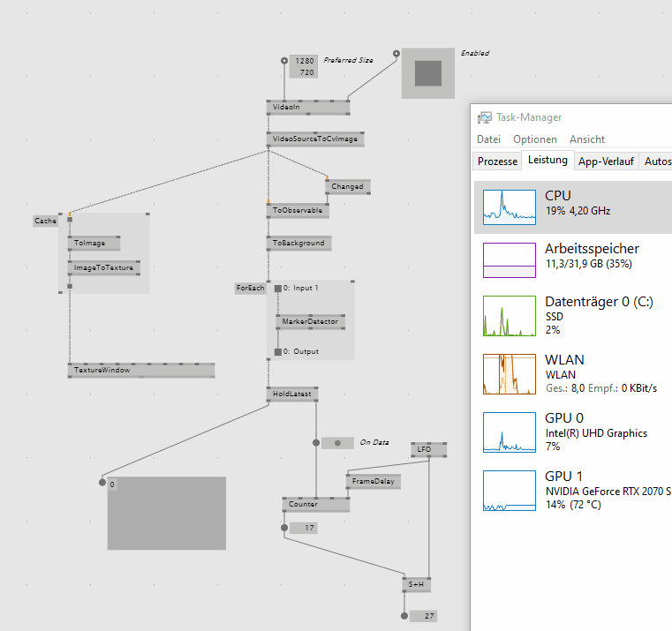Toggle the Enabled switch box
672x631 pixels.
[x=428, y=72]
